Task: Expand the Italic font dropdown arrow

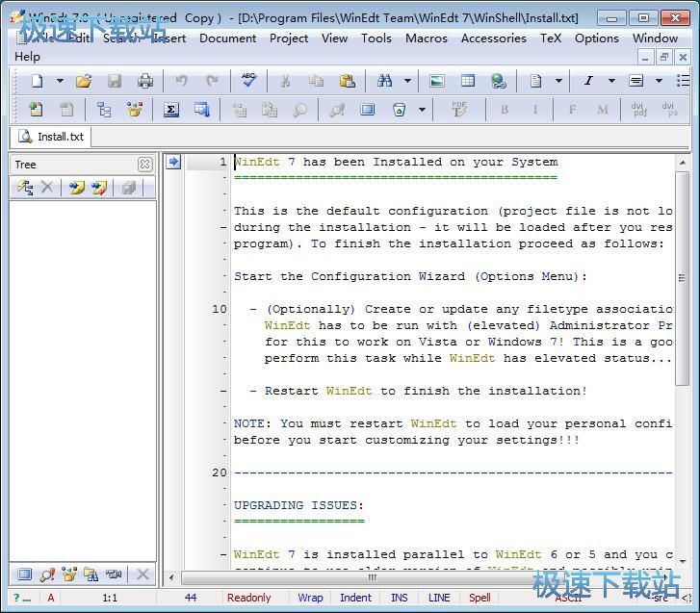Action: 611,81
